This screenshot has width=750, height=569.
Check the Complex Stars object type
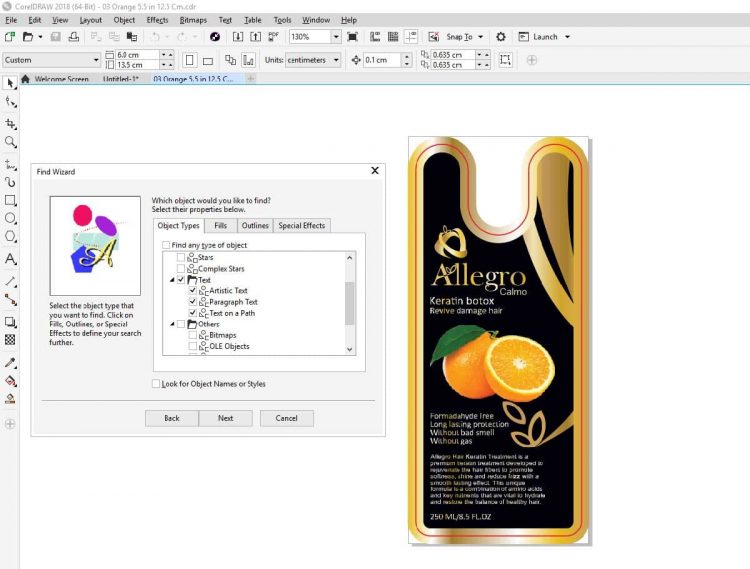[x=181, y=269]
